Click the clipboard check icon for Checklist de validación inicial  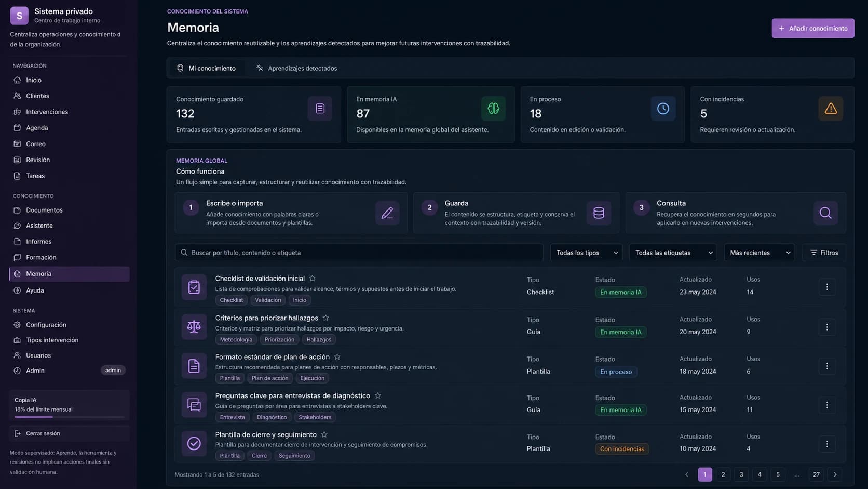[x=194, y=287]
